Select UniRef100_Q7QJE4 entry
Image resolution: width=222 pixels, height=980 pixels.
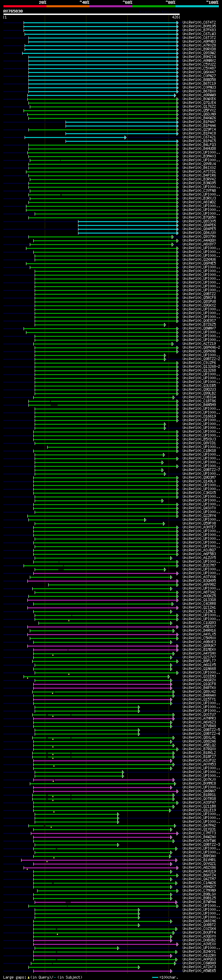click(x=199, y=103)
